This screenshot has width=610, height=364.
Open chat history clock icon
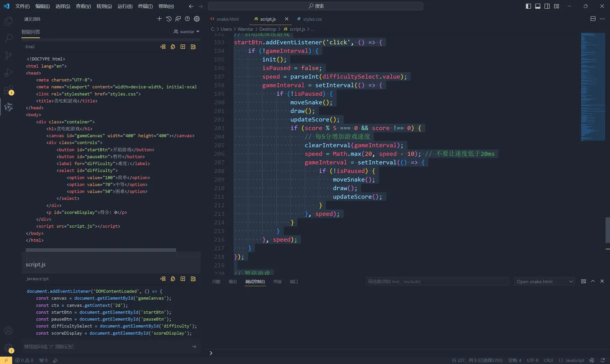169,19
